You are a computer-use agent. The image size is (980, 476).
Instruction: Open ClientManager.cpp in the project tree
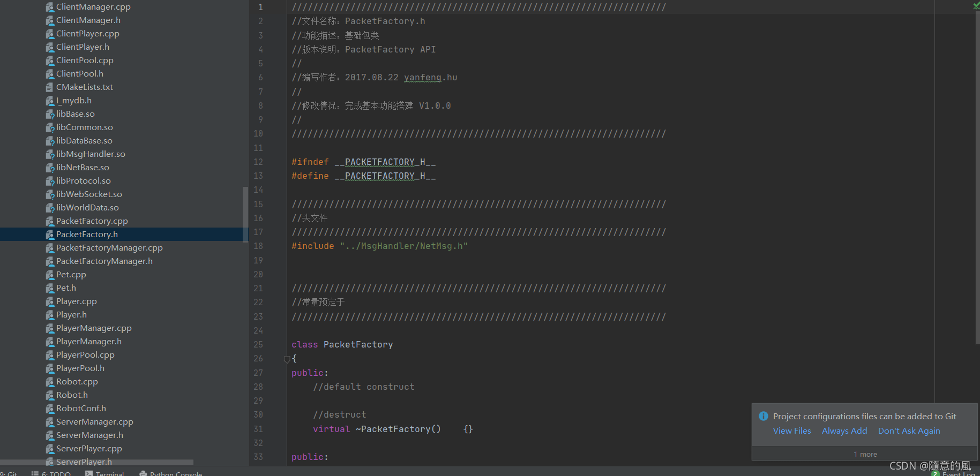[93, 7]
